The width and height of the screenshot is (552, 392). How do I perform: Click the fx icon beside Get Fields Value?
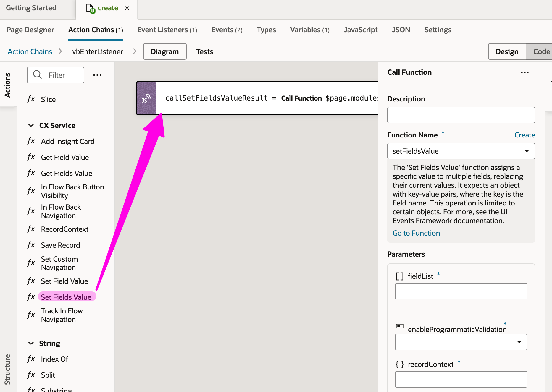coord(31,173)
